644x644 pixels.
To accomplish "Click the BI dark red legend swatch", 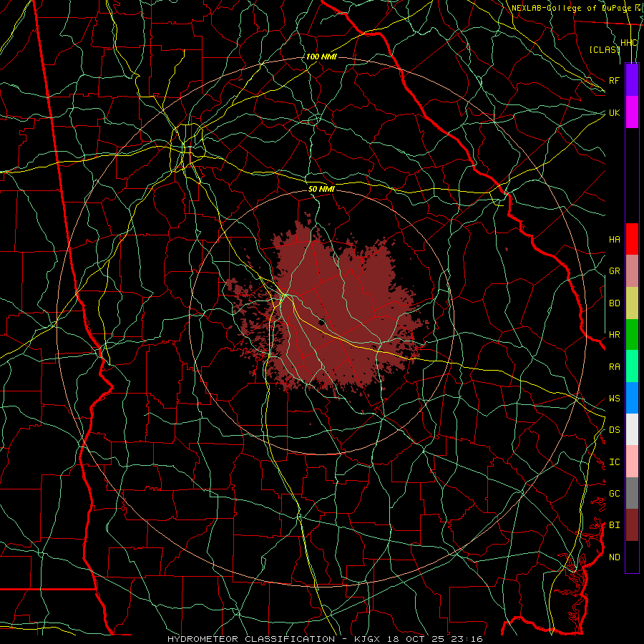I will [632, 525].
